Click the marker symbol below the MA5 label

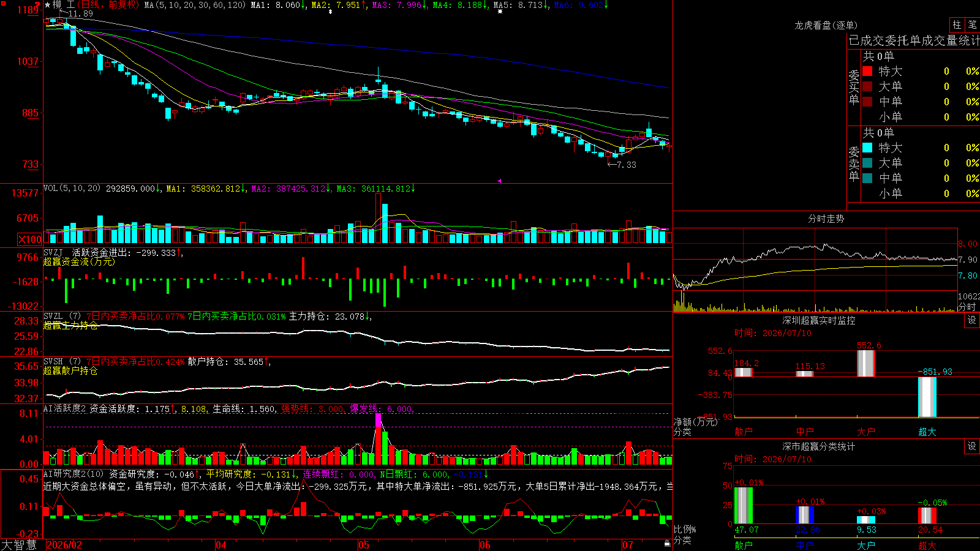500,12
